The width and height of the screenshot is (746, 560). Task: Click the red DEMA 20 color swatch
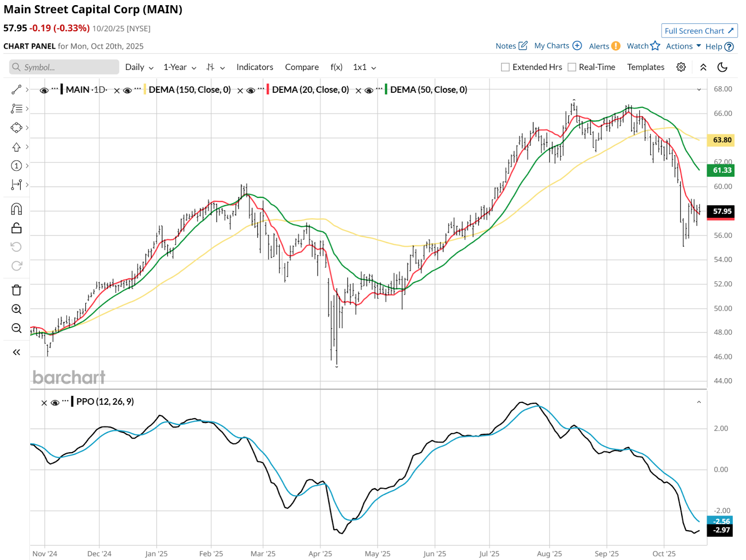point(268,90)
